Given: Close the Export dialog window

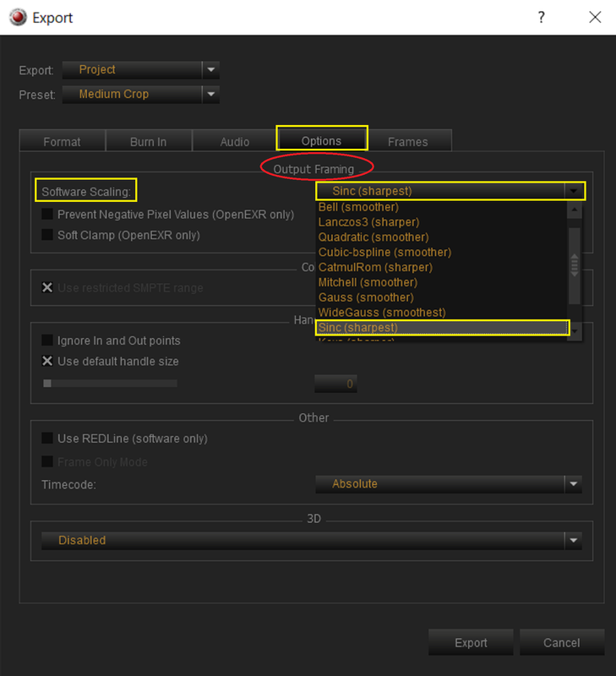Looking at the screenshot, I should point(595,17).
